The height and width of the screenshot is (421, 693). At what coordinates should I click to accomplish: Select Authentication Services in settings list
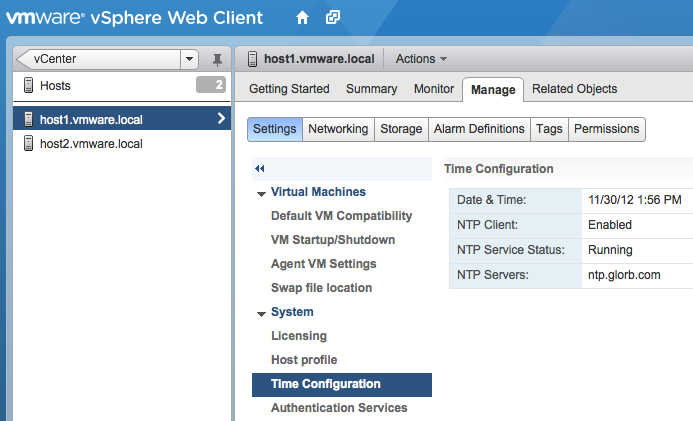[339, 408]
